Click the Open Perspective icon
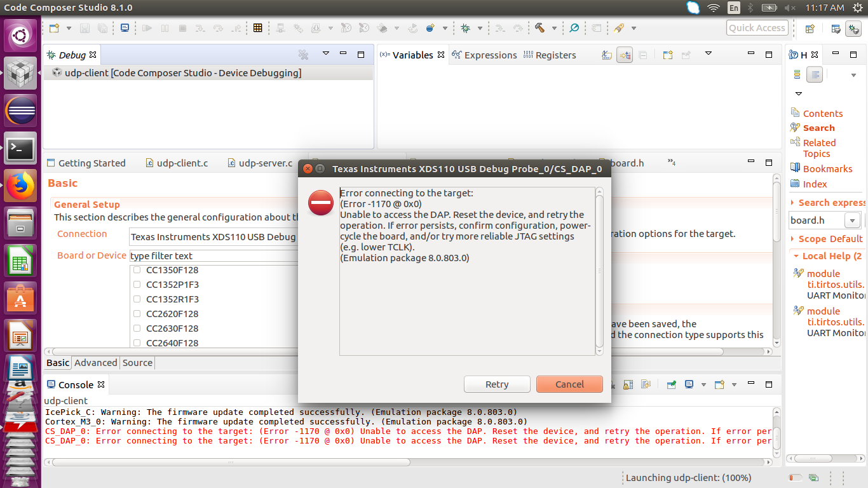The height and width of the screenshot is (488, 868). click(810, 29)
